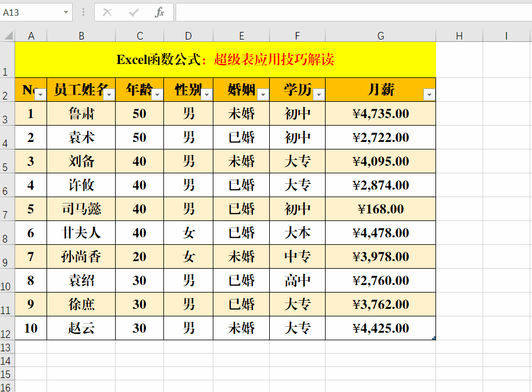Click salary cell ¥3,762.00
The height and width of the screenshot is (392, 532).
point(381,304)
